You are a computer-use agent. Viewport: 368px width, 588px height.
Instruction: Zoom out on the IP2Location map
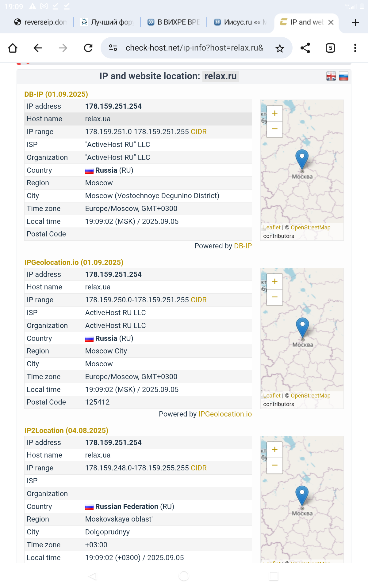pos(275,466)
